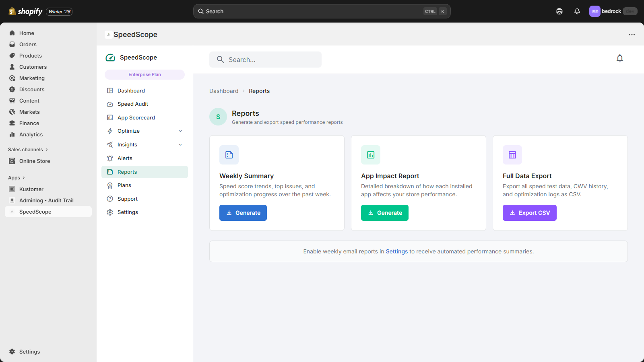Click the Weekly Summary document icon
The height and width of the screenshot is (362, 644).
point(229,155)
